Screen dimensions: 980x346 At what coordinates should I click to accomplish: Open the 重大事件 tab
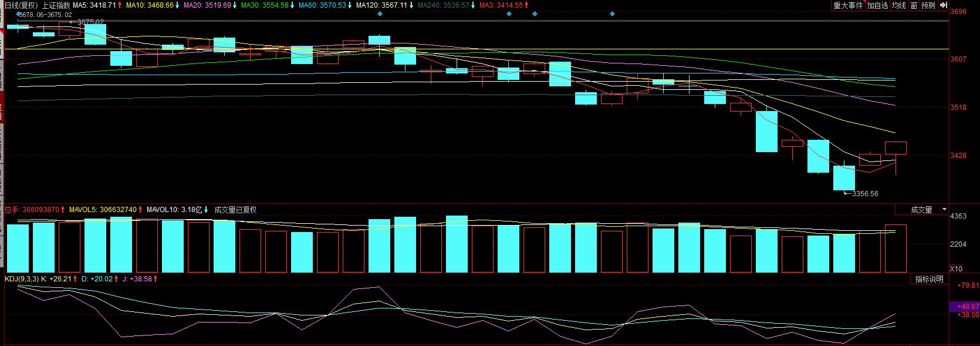(849, 5)
